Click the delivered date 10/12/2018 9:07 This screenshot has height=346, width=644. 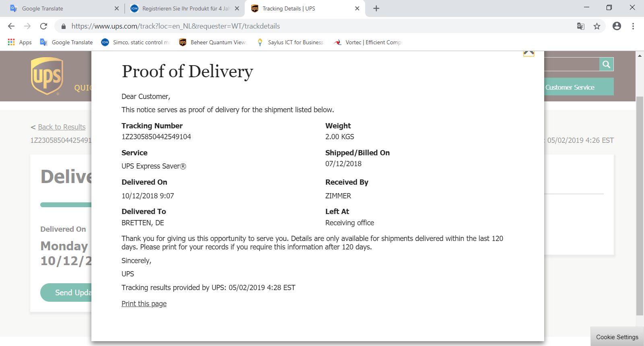coord(148,196)
